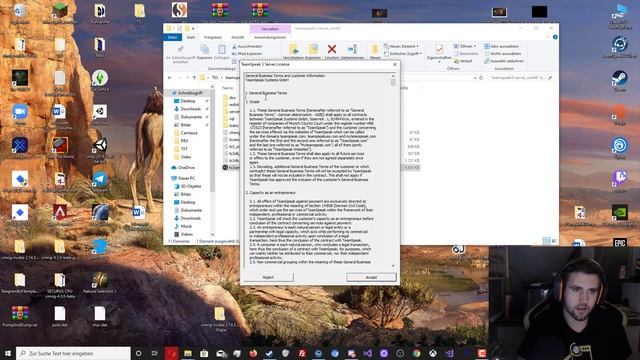Image resolution: width=640 pixels, height=360 pixels.
Task: Click the Verschieben nach icon
Action: click(293, 49)
